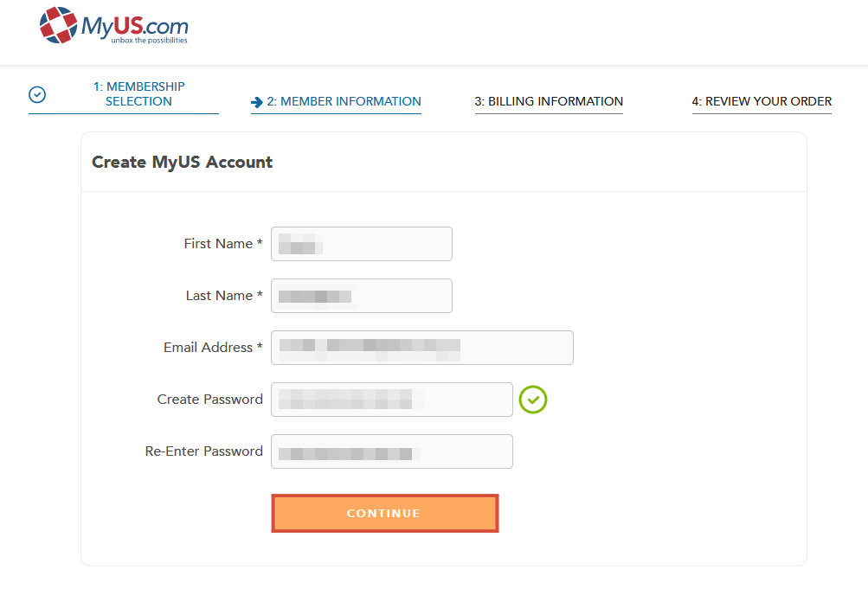Click the First Name label
Viewport: 868px width, 608px height.
[x=223, y=243]
